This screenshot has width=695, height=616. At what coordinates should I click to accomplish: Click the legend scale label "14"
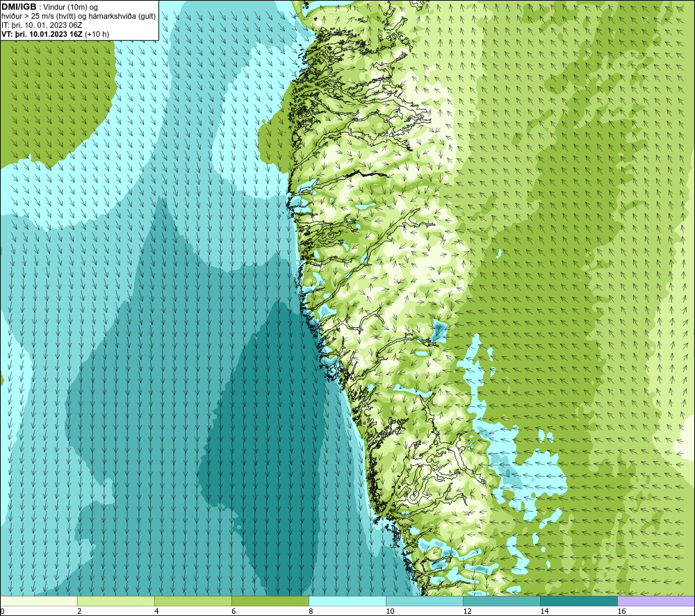tap(544, 612)
